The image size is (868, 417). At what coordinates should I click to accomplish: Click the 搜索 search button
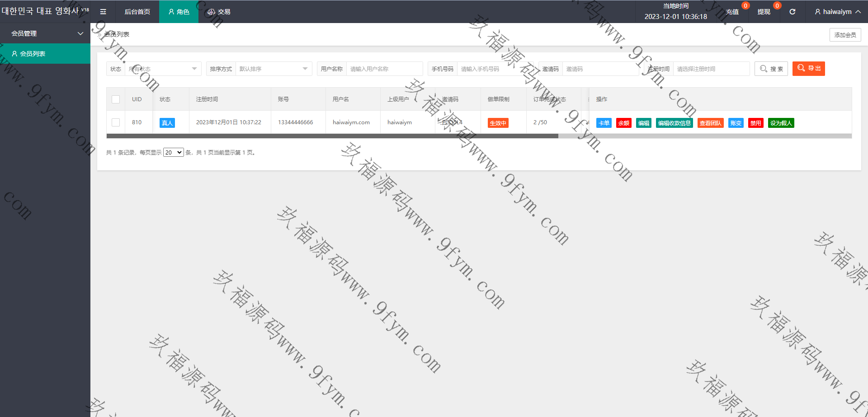click(x=771, y=69)
